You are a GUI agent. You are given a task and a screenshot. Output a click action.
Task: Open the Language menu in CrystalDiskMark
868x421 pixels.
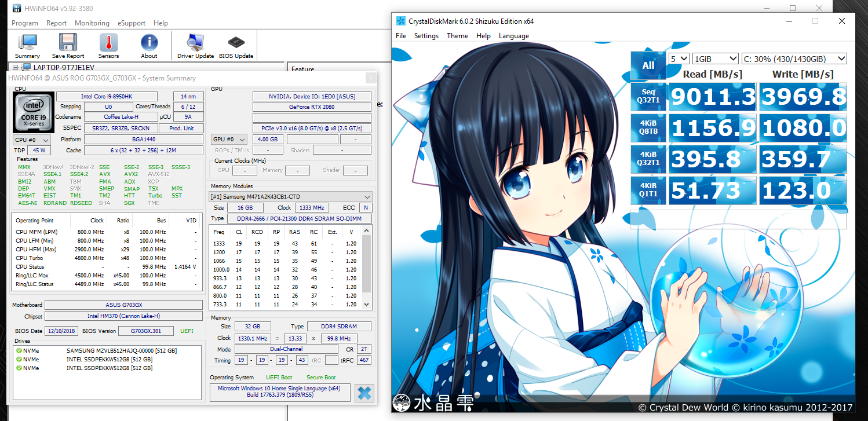(514, 36)
